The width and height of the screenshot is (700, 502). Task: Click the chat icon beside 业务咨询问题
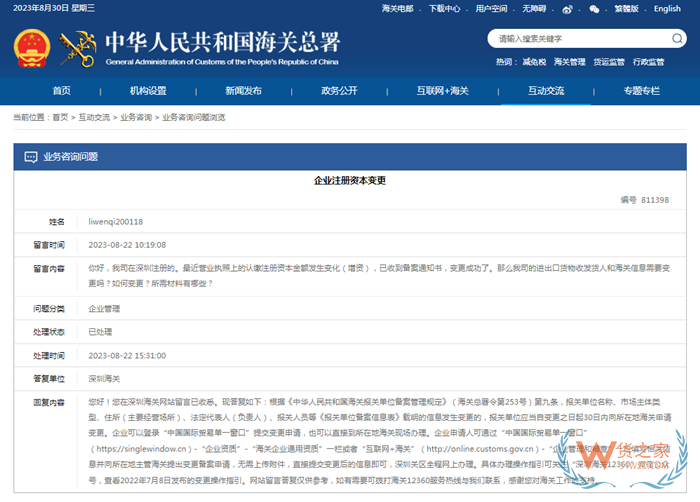pos(28,157)
